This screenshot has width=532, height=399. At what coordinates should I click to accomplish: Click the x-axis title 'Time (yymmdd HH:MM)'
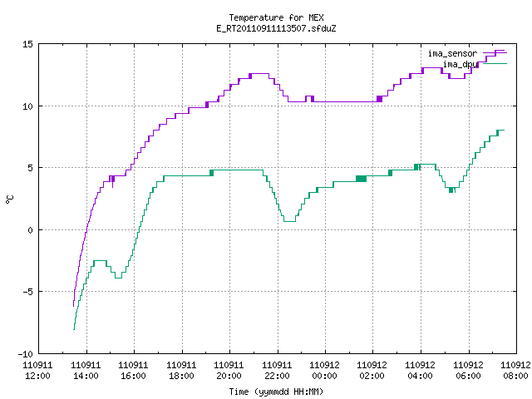pyautogui.click(x=276, y=392)
